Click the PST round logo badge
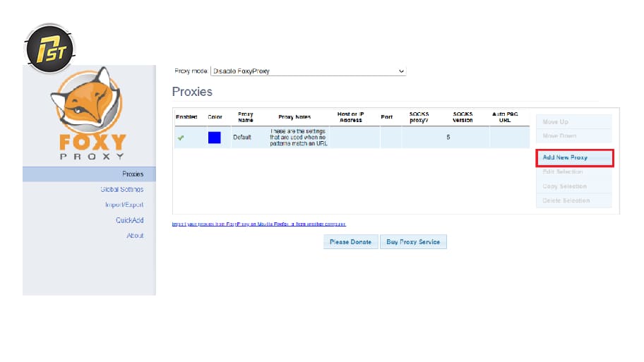 (49, 49)
